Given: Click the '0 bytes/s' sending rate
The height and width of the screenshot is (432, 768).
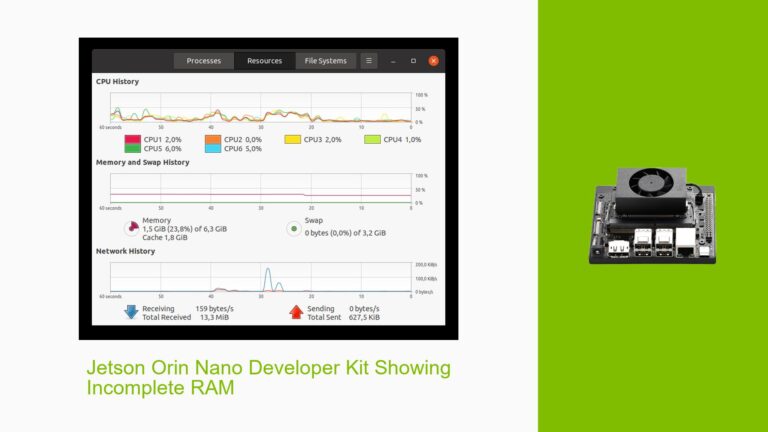Looking at the screenshot, I should (364, 309).
